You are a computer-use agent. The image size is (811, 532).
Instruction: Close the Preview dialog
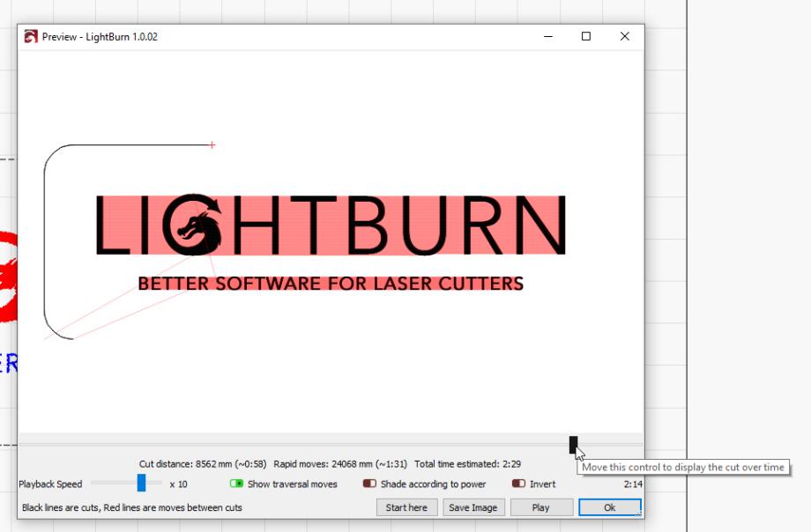coord(625,36)
